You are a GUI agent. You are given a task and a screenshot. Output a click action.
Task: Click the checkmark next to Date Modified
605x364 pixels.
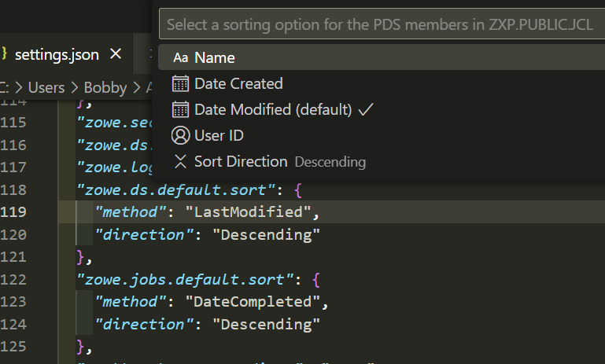366,109
